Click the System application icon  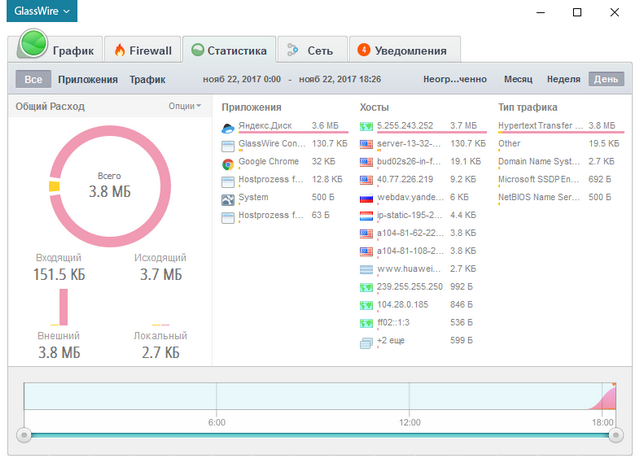click(228, 198)
